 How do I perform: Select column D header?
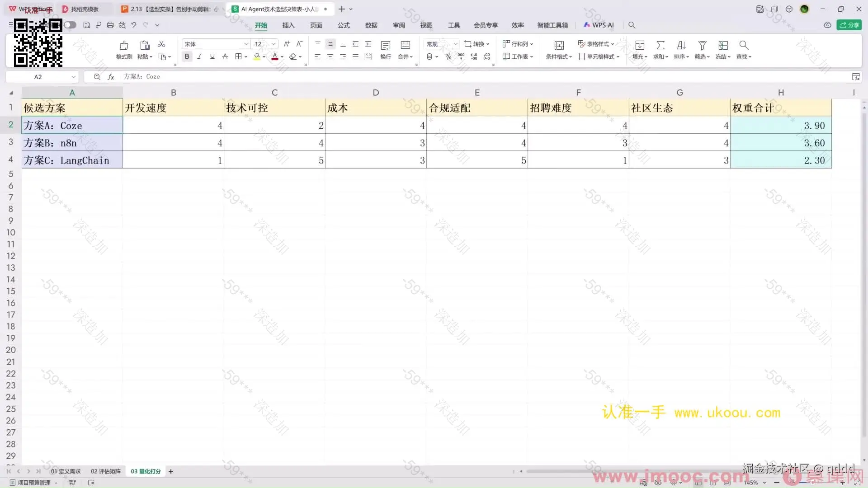(376, 93)
